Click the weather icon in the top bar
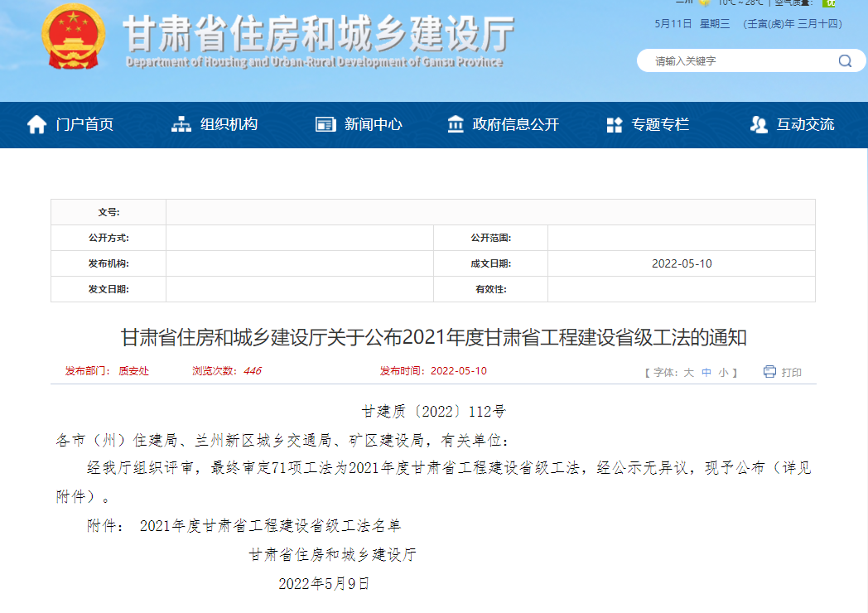 click(x=704, y=4)
